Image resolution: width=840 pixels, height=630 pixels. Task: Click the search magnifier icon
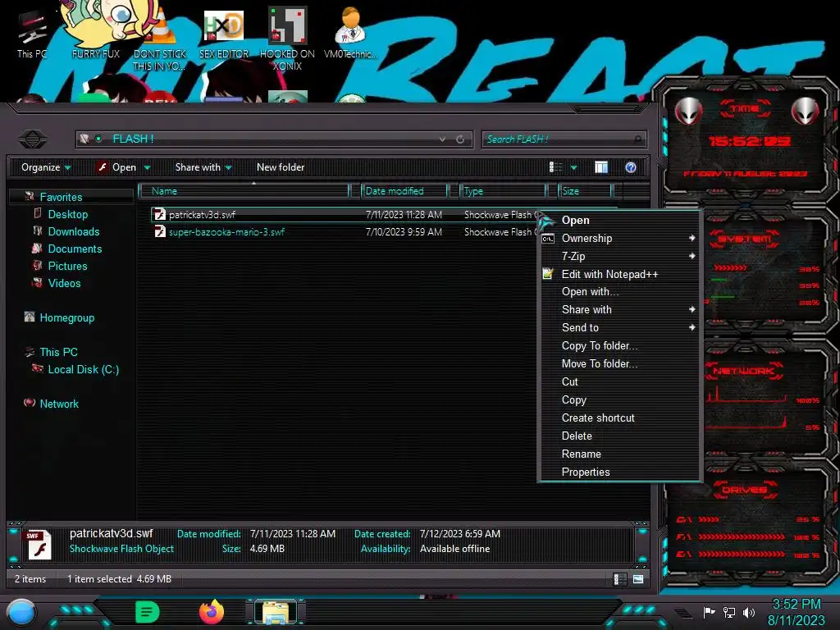coord(637,139)
